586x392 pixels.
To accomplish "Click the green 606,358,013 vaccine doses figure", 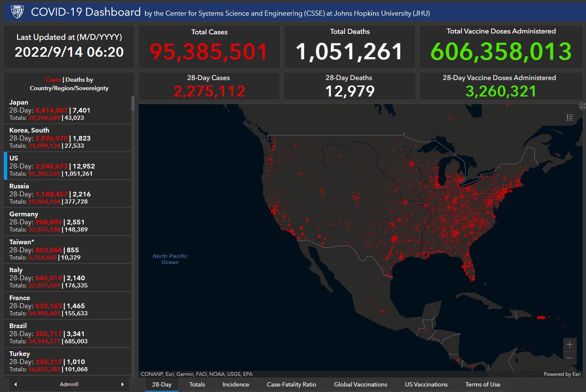I will click(501, 51).
